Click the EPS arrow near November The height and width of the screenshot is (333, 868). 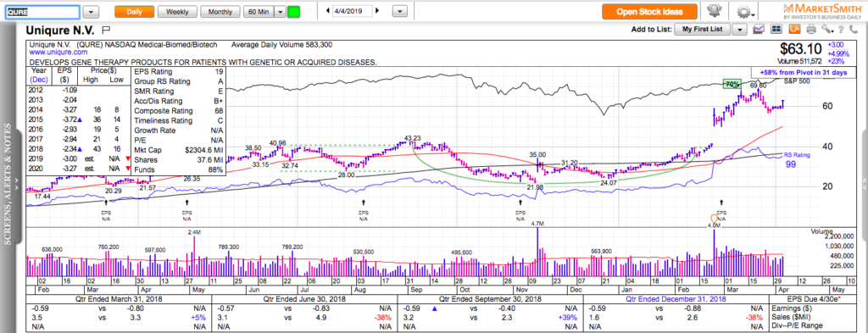[x=520, y=203]
